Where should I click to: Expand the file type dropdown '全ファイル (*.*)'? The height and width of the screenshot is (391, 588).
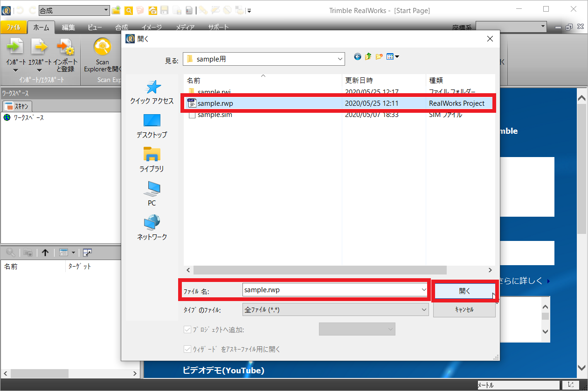424,309
